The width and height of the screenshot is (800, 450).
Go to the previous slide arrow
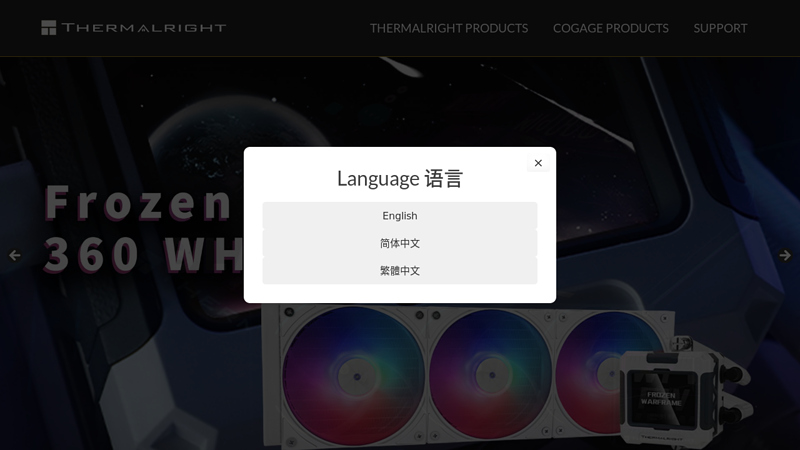pos(15,255)
